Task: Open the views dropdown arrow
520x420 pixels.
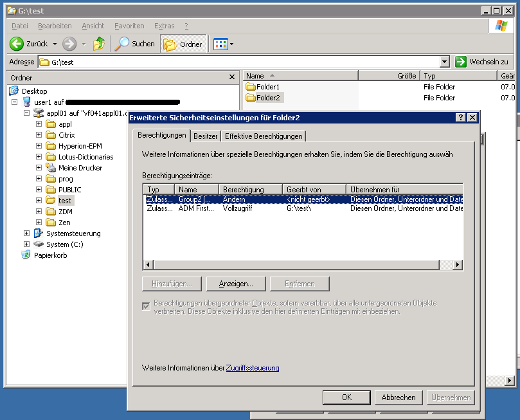Action: [232, 44]
